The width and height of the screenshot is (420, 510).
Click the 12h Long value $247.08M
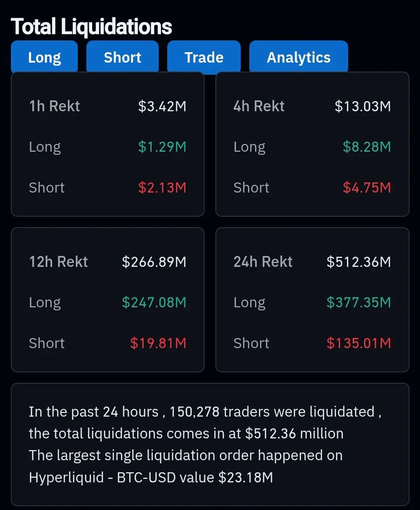point(154,303)
